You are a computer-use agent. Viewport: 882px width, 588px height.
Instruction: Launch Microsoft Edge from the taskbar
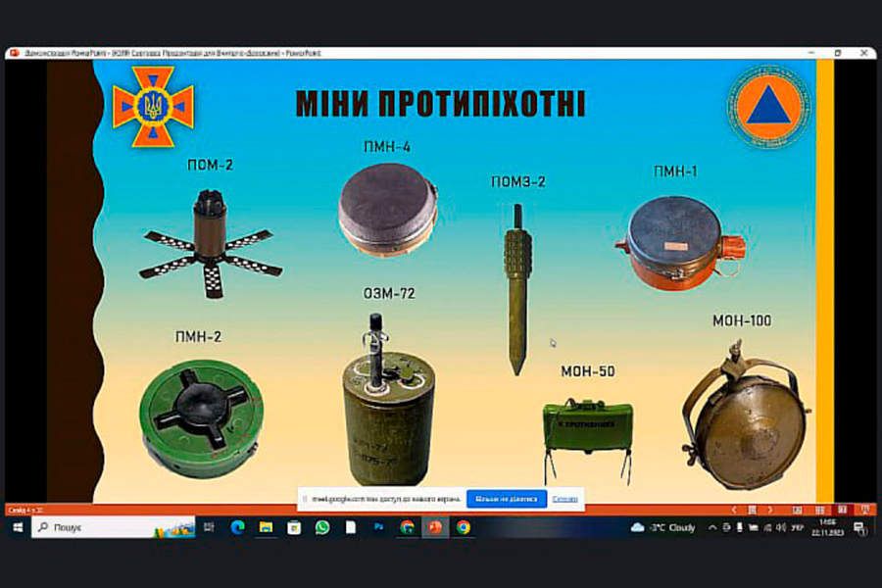point(237,527)
